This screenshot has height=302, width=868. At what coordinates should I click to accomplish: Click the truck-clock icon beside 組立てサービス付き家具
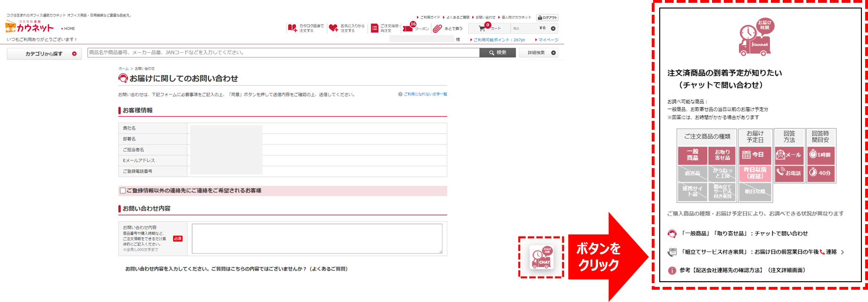coord(672,252)
